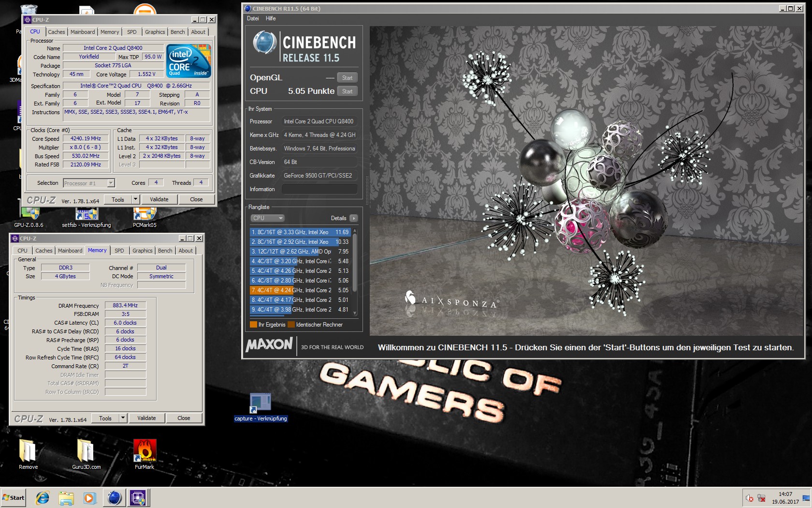Click Close in the lower CPU-Z window
This screenshot has width=812, height=508.
click(184, 418)
